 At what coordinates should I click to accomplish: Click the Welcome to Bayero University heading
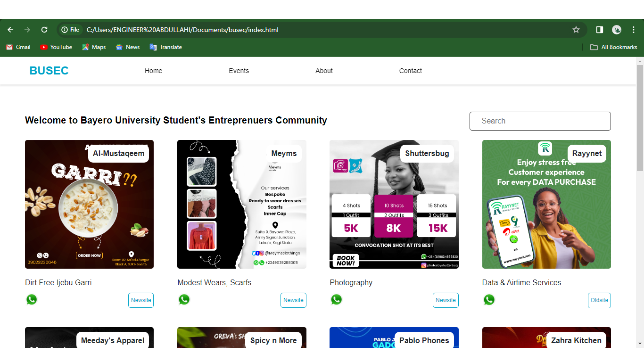(176, 120)
